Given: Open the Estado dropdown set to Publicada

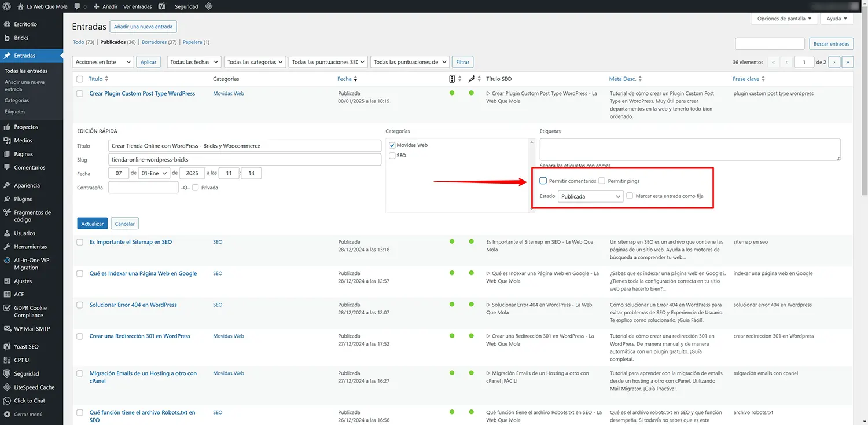Looking at the screenshot, I should (x=590, y=196).
